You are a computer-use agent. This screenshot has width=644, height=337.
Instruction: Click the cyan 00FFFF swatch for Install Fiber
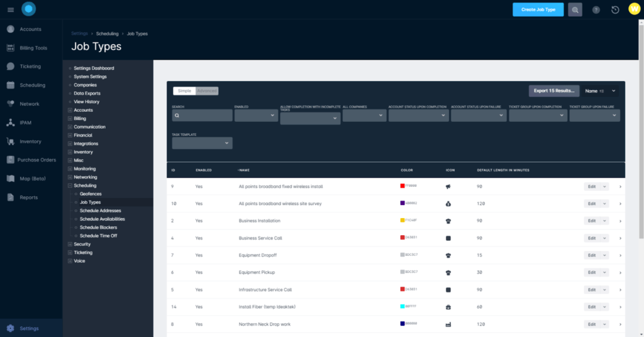coord(402,306)
